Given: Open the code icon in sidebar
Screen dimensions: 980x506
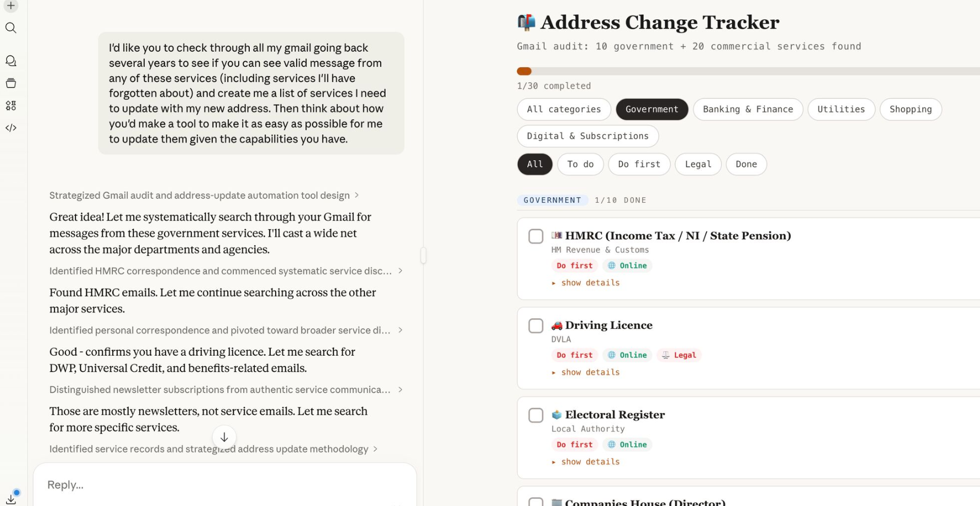Looking at the screenshot, I should pyautogui.click(x=10, y=128).
